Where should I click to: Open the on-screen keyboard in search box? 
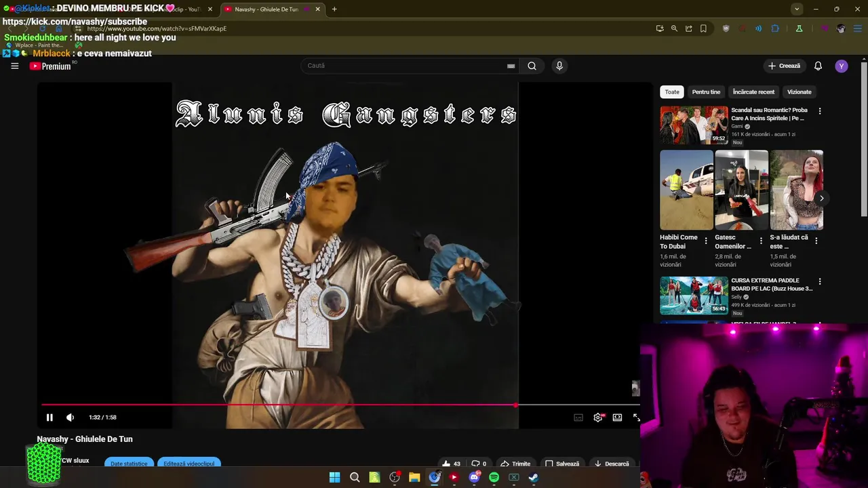(511, 66)
